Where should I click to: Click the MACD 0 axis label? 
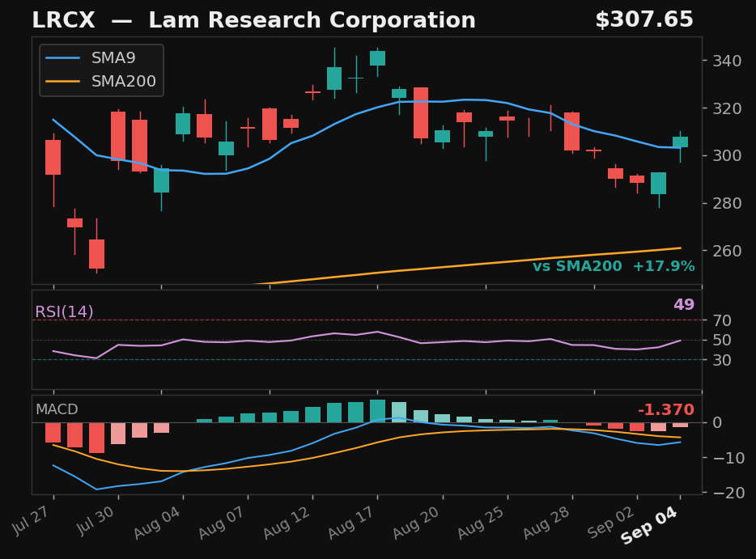[x=717, y=422]
